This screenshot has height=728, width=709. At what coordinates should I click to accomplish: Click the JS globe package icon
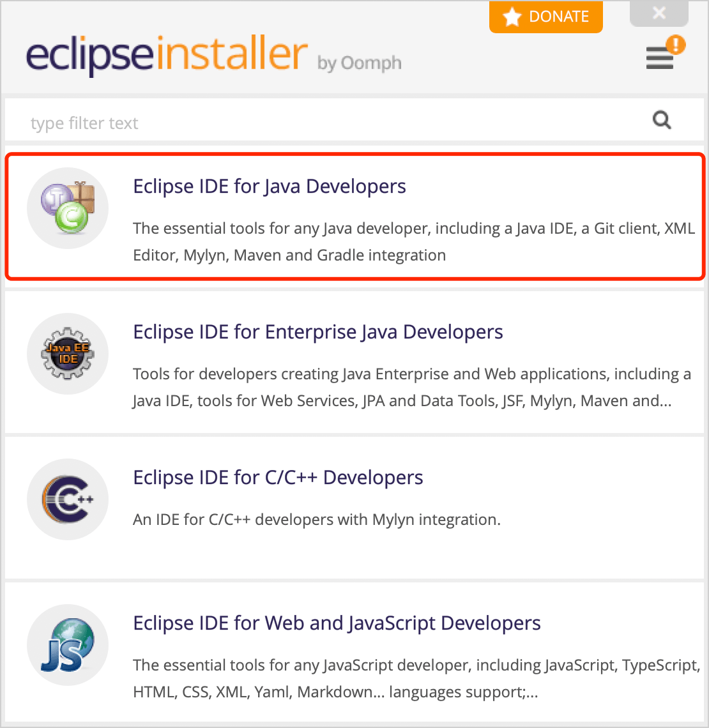pyautogui.click(x=68, y=645)
